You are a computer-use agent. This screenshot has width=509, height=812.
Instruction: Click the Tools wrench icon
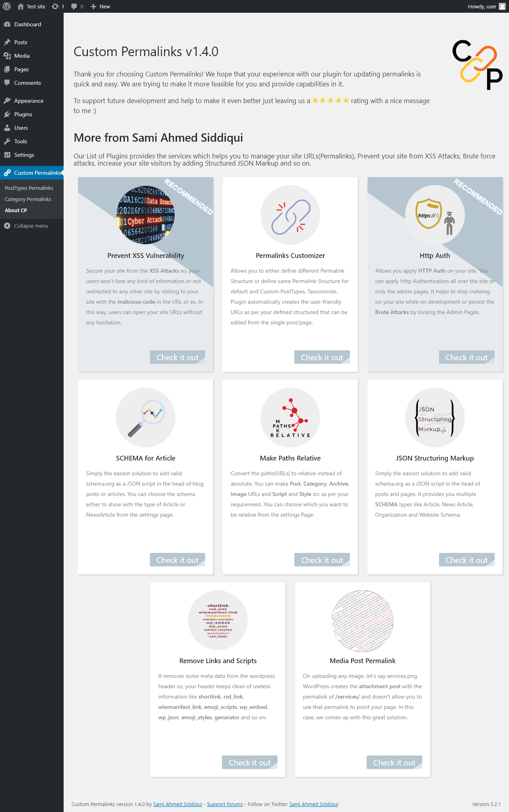tap(7, 141)
